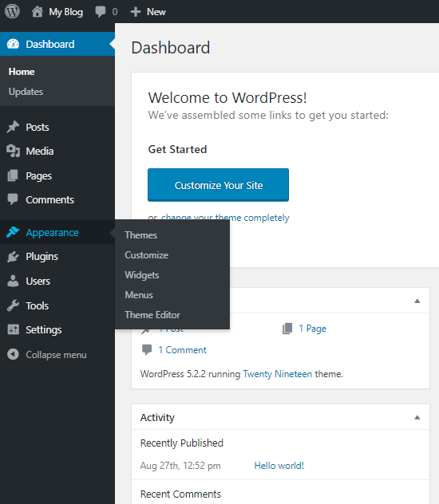Collapse the Activity panel arrow

pos(417,417)
